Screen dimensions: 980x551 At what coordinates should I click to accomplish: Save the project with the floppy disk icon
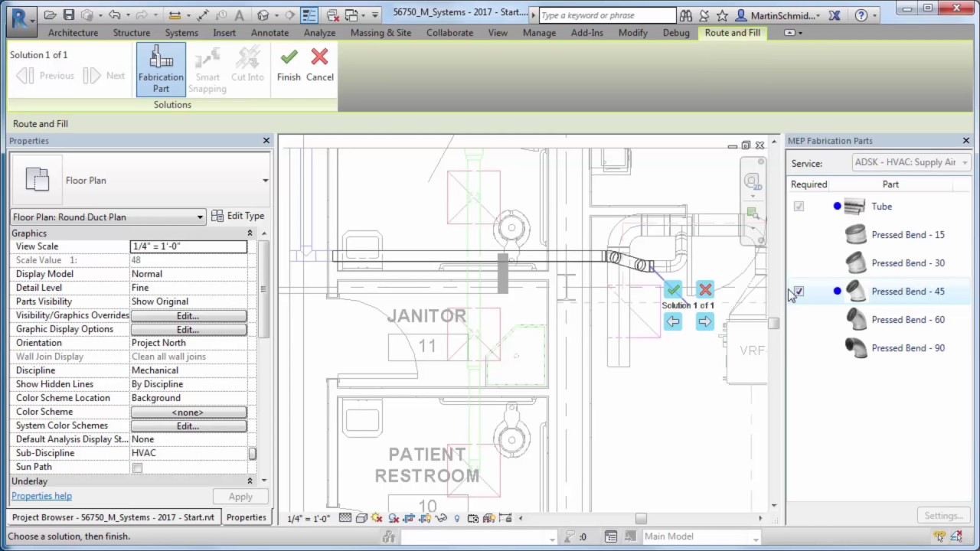click(69, 15)
